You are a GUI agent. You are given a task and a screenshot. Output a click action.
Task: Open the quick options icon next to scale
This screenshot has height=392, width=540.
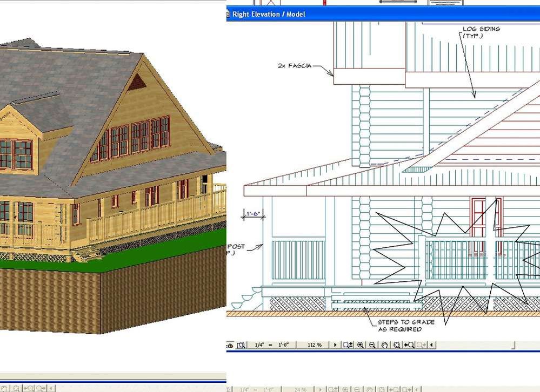[x=230, y=345]
